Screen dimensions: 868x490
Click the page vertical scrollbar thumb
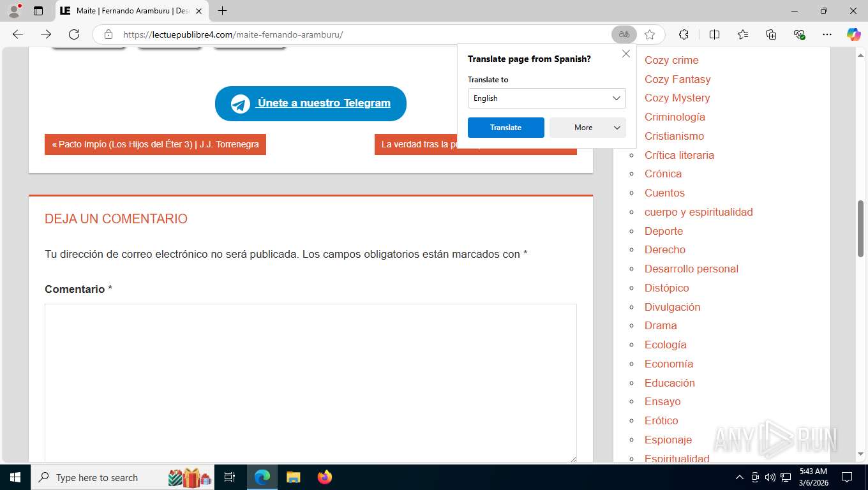click(861, 228)
